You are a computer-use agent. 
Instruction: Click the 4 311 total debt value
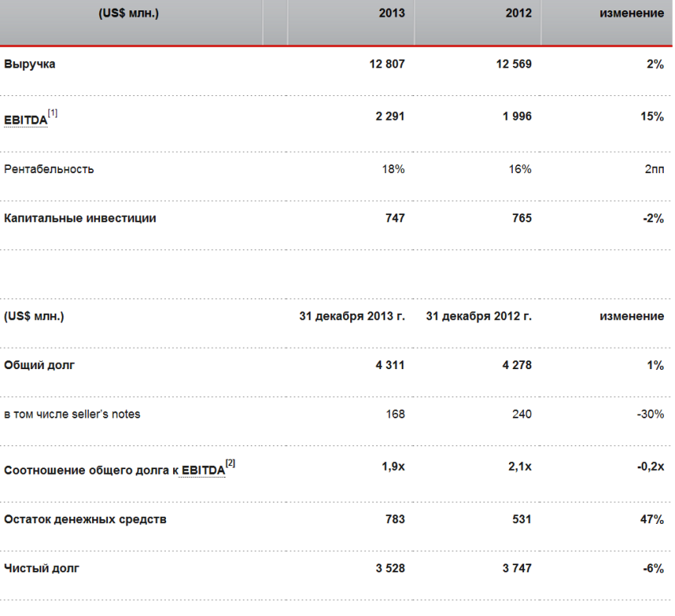389,365
